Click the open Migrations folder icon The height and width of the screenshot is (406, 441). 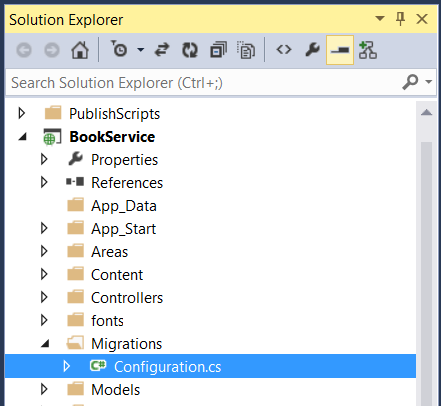pyautogui.click(x=75, y=343)
